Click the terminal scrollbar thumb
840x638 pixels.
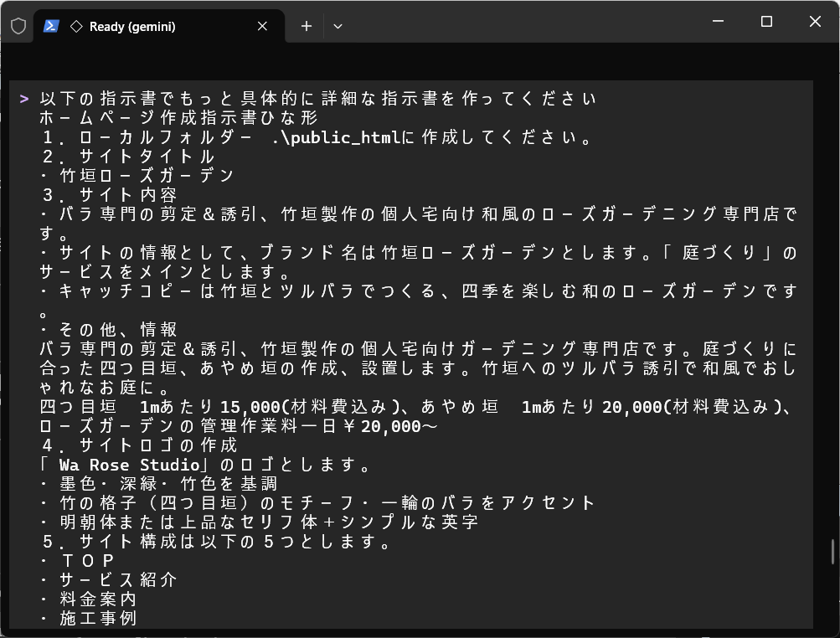pyautogui.click(x=832, y=552)
